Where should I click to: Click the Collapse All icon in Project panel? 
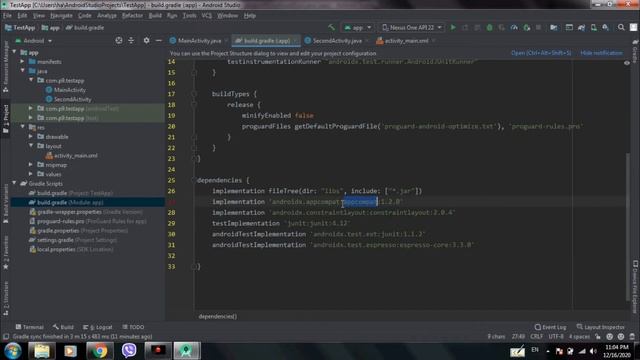(131, 40)
